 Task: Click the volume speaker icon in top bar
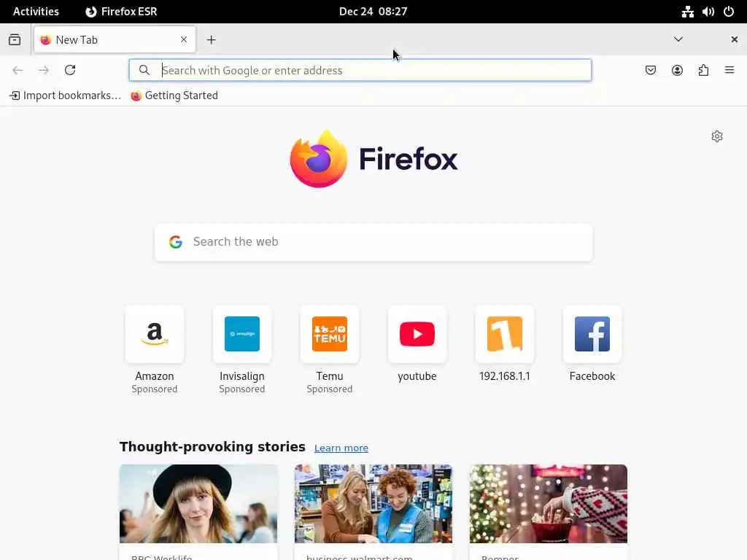(708, 12)
